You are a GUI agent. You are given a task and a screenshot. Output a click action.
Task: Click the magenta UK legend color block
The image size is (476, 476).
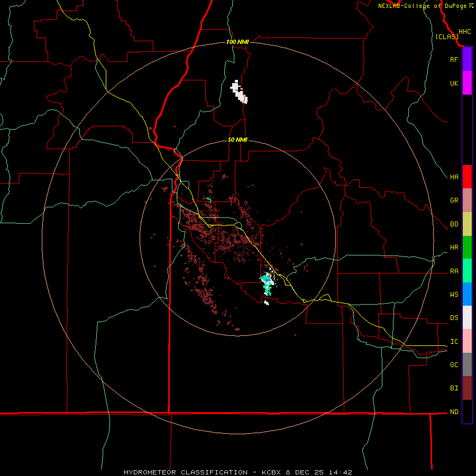click(x=467, y=83)
